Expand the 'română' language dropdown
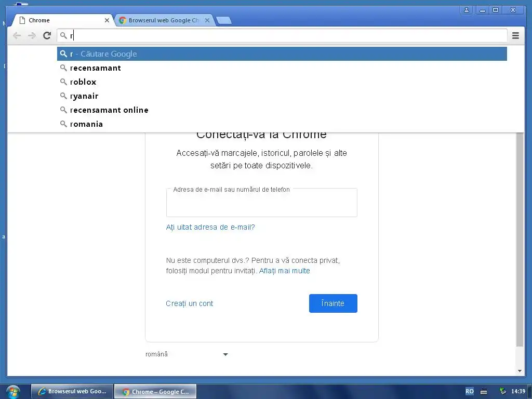 [x=187, y=354]
